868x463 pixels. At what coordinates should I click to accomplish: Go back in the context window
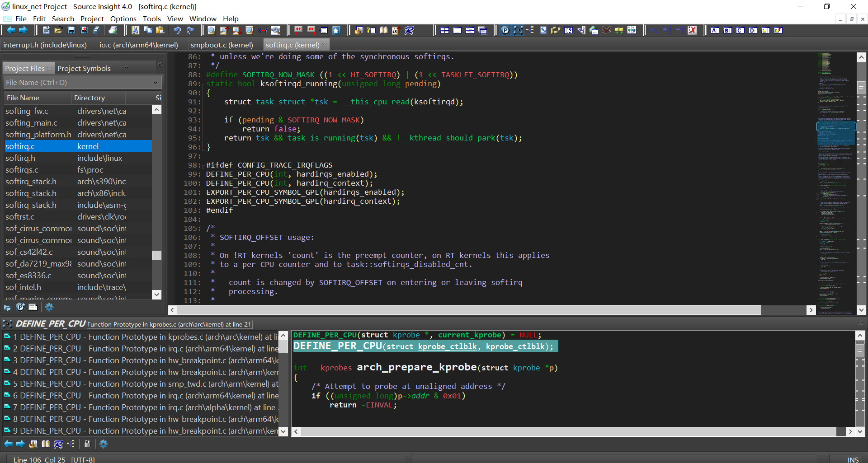[x=8, y=444]
